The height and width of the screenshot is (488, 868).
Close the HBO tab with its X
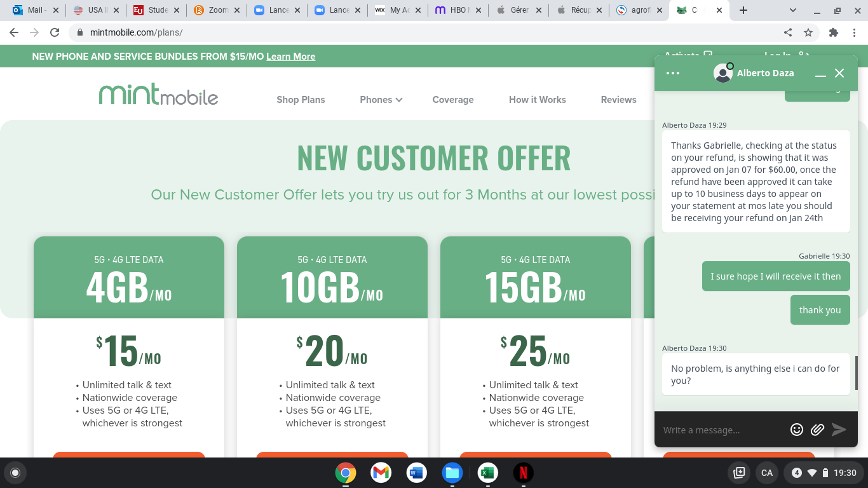pyautogui.click(x=478, y=10)
